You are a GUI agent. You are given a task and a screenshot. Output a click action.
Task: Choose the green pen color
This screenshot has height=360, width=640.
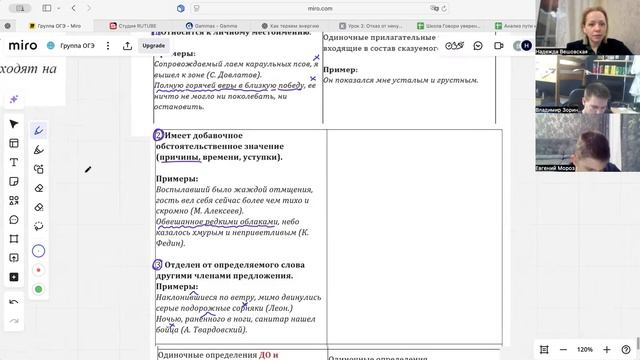[x=38, y=289]
